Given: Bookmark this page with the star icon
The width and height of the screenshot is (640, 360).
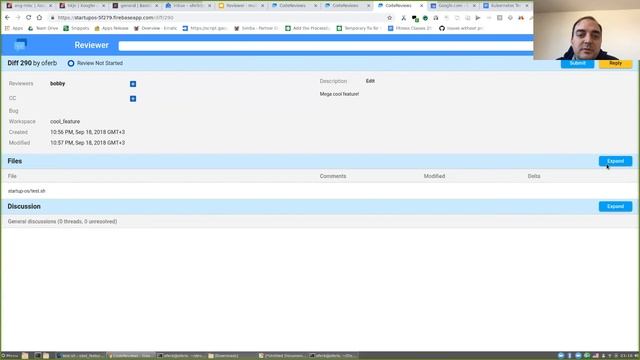Looking at the screenshot, I should [x=389, y=18].
